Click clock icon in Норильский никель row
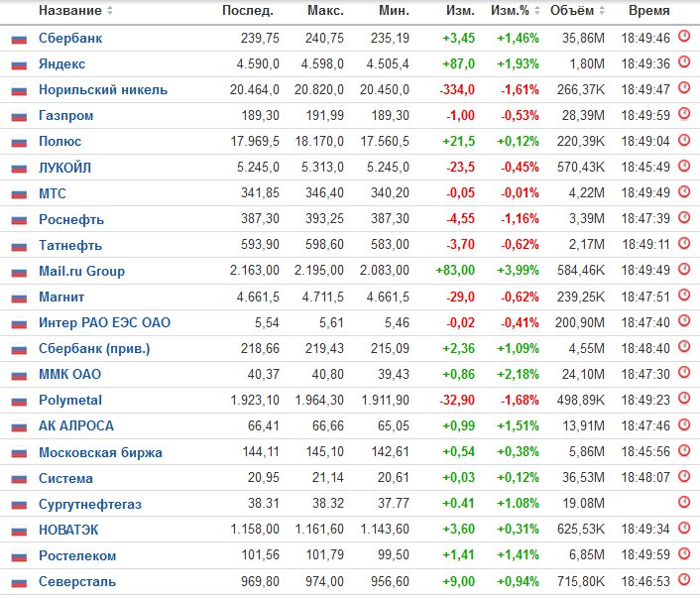The image size is (700, 599). coord(684,88)
